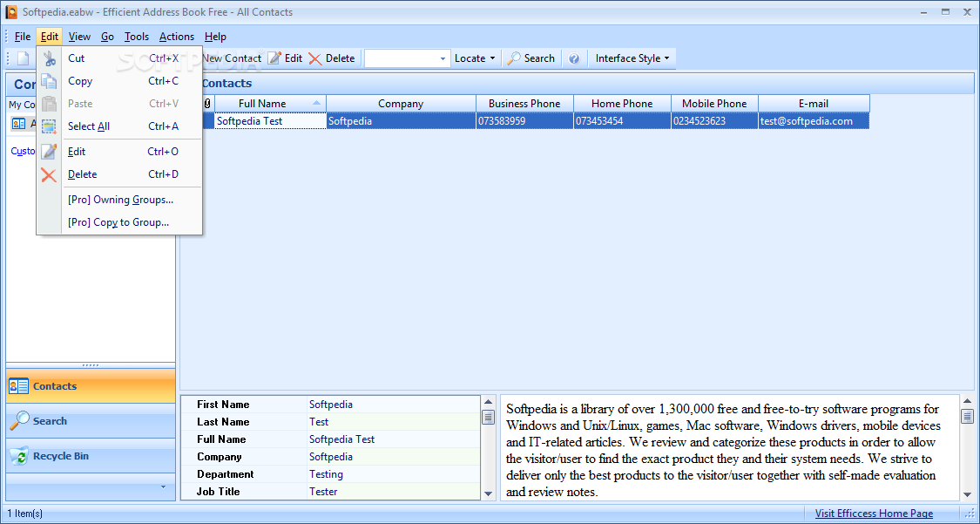Click the Department value Testing

(x=326, y=474)
